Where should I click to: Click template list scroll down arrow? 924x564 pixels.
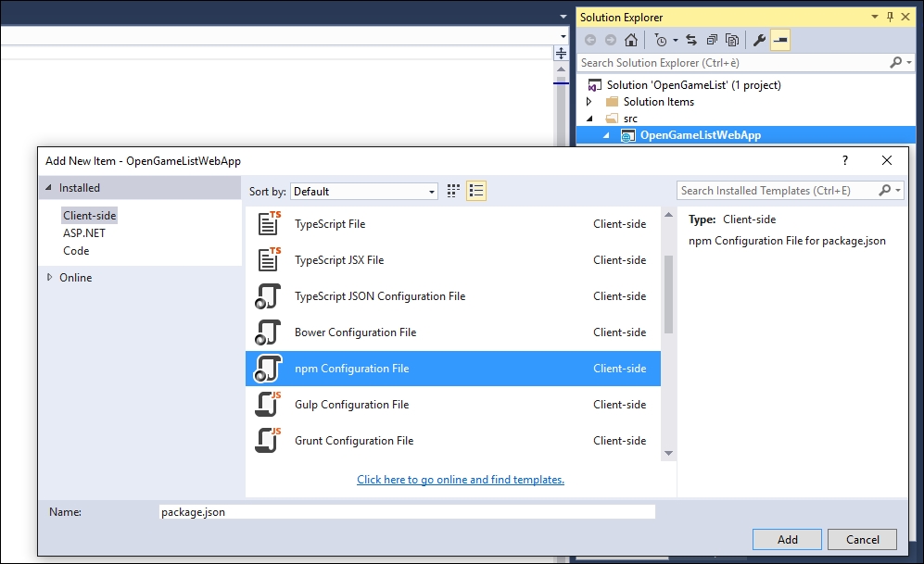668,453
